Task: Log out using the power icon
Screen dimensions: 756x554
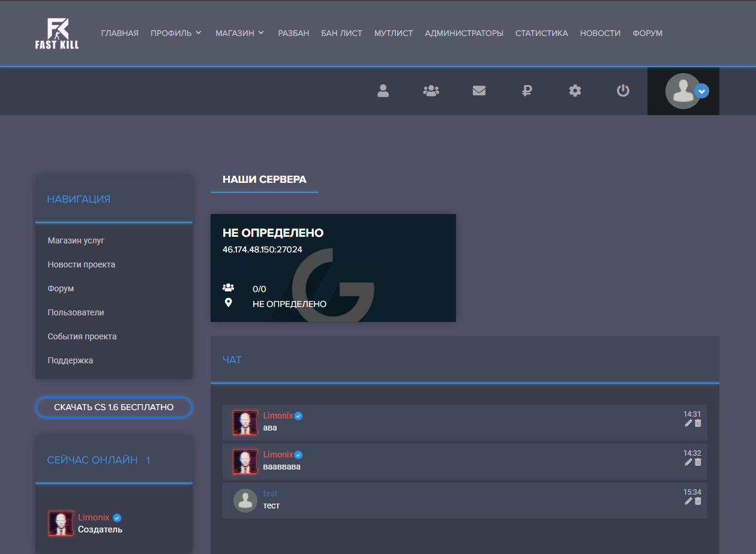Action: [x=623, y=91]
